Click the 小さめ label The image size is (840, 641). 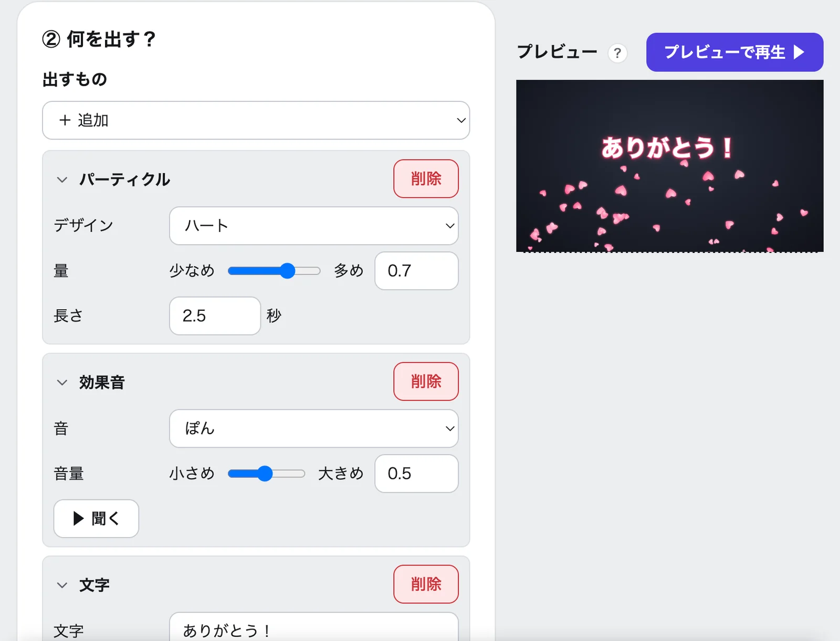192,474
